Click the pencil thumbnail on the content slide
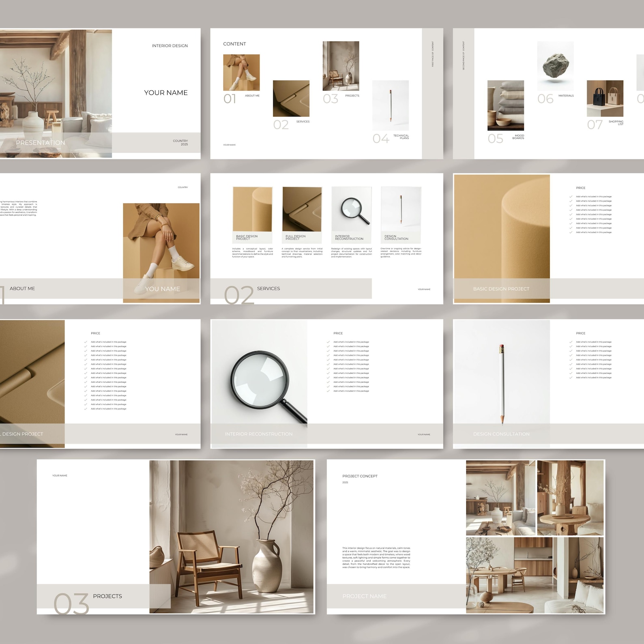Viewport: 644px width, 644px height. coord(391,105)
